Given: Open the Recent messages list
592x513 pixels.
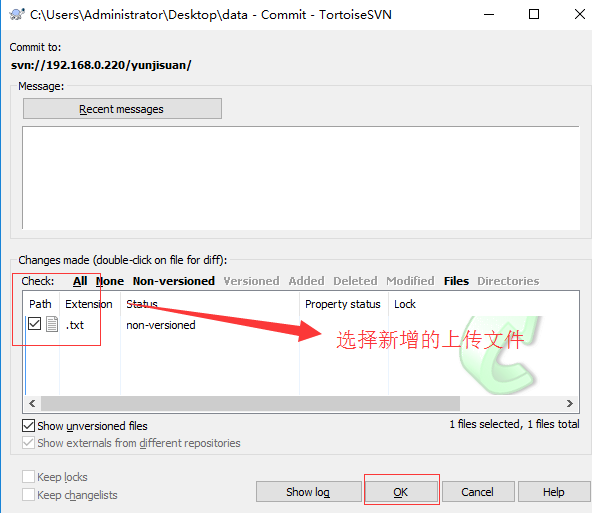Looking at the screenshot, I should tap(122, 109).
